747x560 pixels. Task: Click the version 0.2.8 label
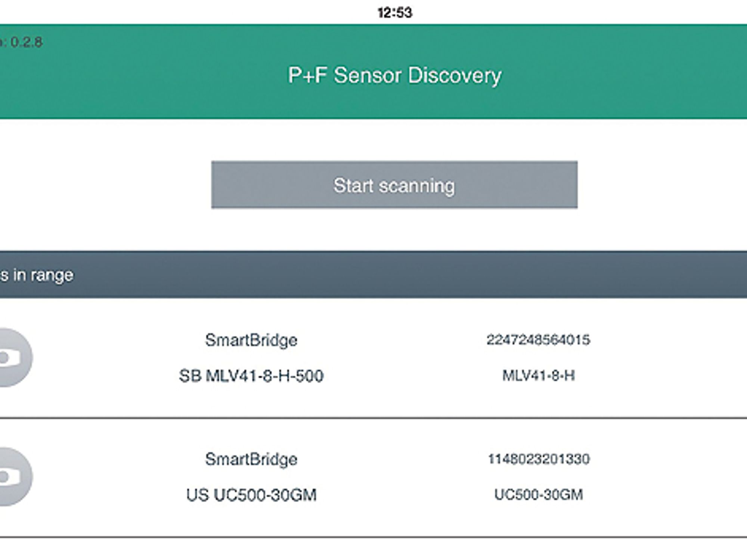[x=21, y=42]
